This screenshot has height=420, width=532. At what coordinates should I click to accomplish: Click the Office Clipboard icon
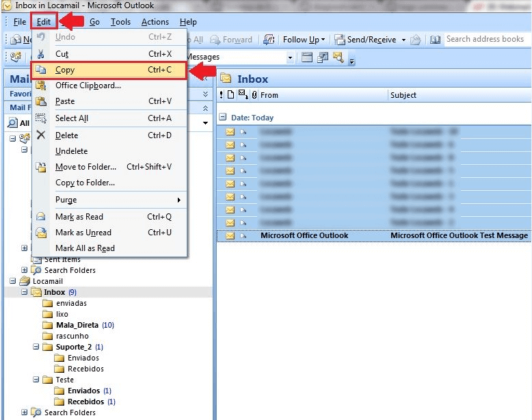[41, 86]
